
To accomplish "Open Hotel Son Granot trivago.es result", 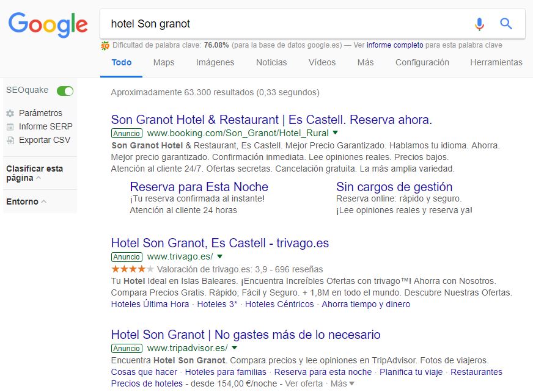I will [220, 243].
